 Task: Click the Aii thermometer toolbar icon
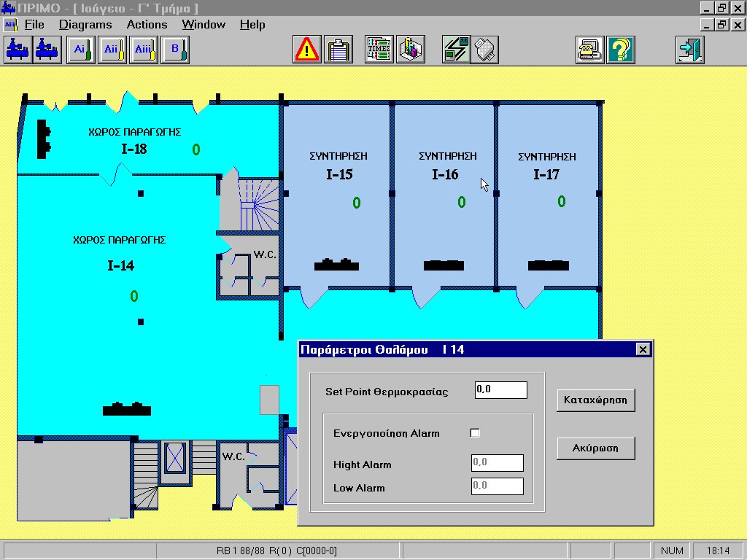tap(112, 50)
